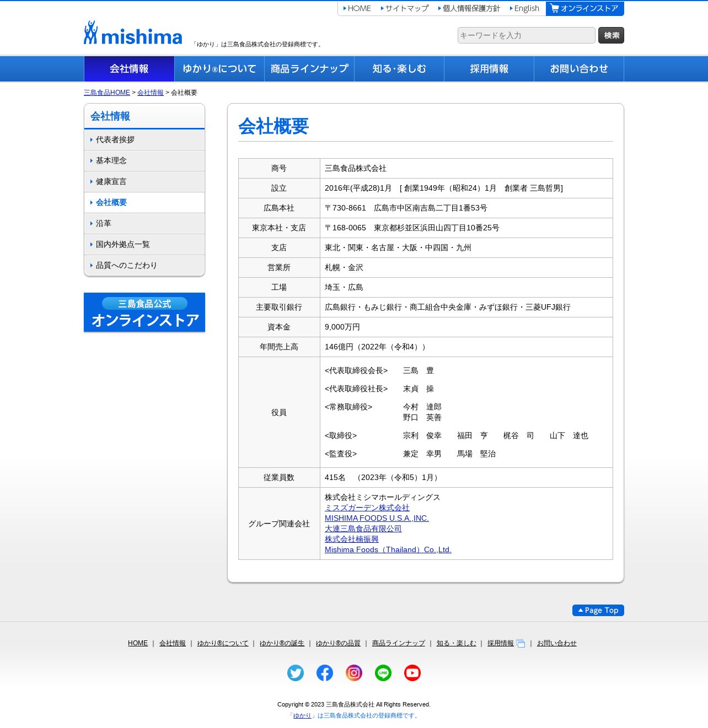Screen dimensions: 708x728
Task: Click the mishima logo
Action: click(133, 33)
